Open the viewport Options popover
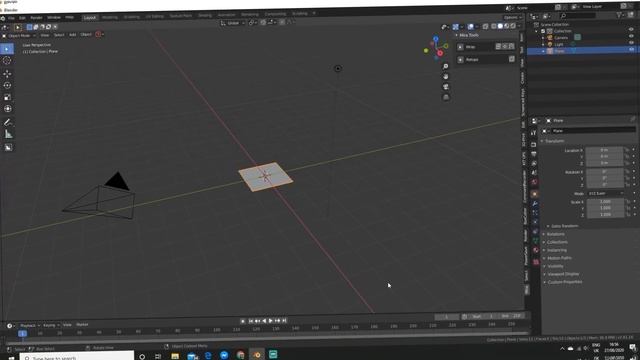This screenshot has height=360, width=640. point(513,18)
